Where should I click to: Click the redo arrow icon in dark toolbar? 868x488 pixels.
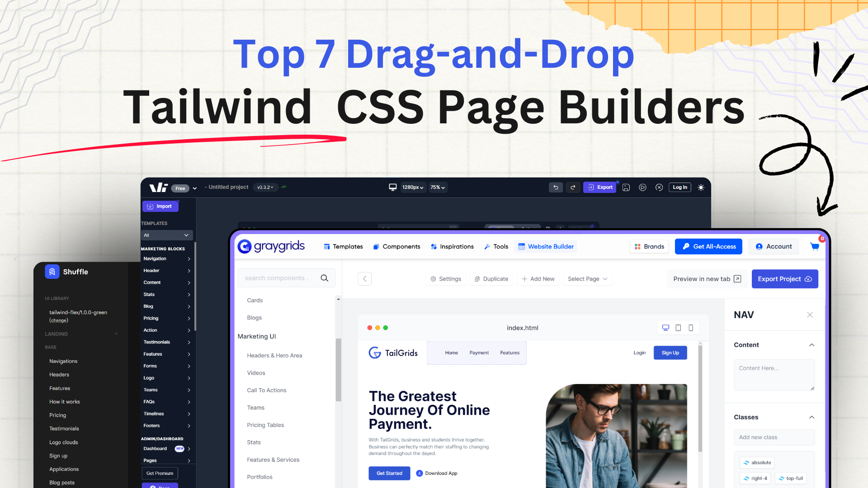click(x=573, y=187)
